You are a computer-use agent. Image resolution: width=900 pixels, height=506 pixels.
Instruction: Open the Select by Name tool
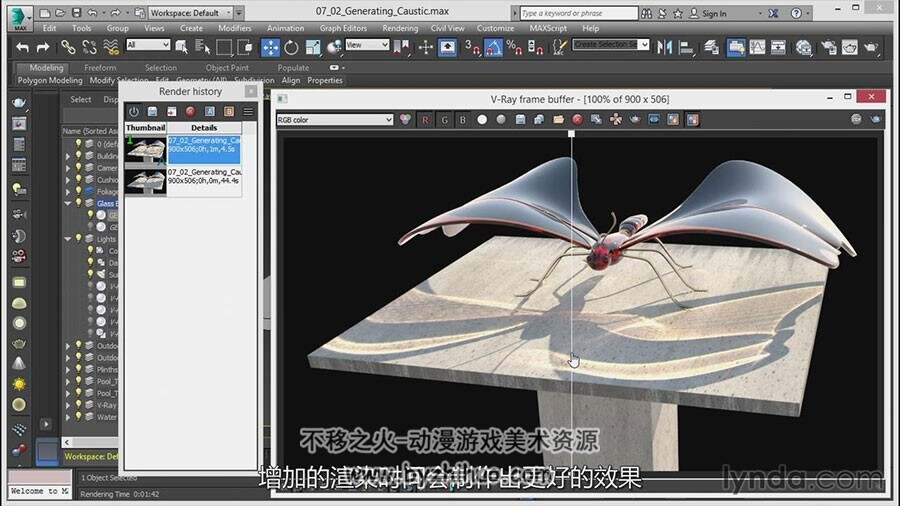[203, 47]
